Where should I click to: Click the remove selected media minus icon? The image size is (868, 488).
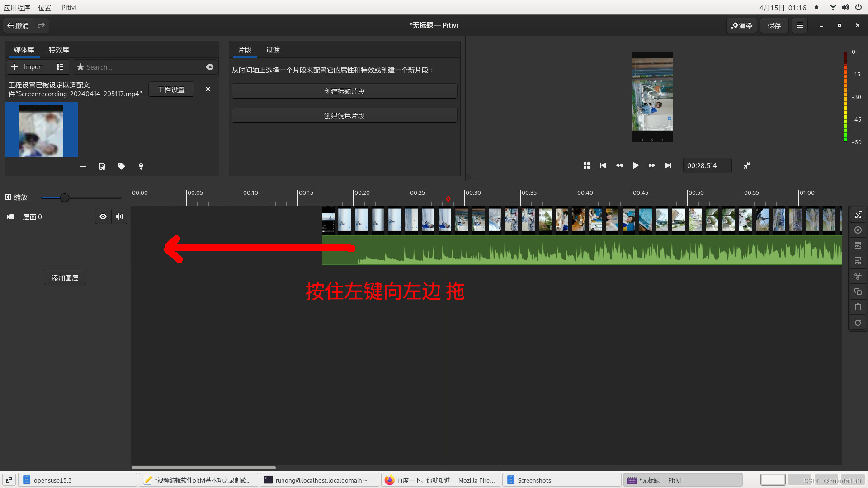[x=83, y=166]
